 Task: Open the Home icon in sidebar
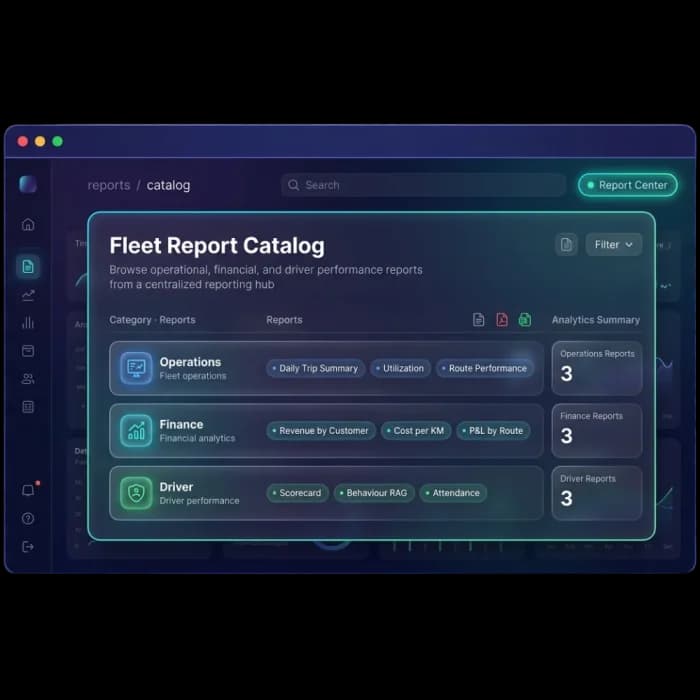pyautogui.click(x=28, y=224)
